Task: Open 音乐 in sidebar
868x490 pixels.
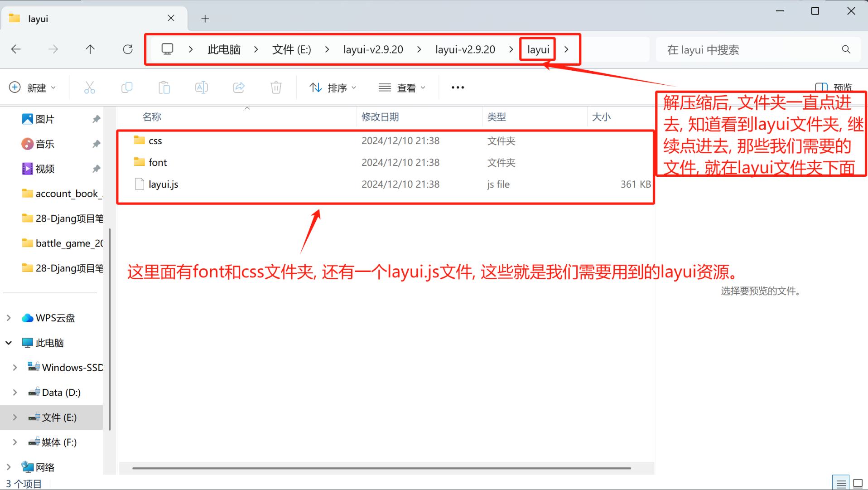Action: [39, 144]
